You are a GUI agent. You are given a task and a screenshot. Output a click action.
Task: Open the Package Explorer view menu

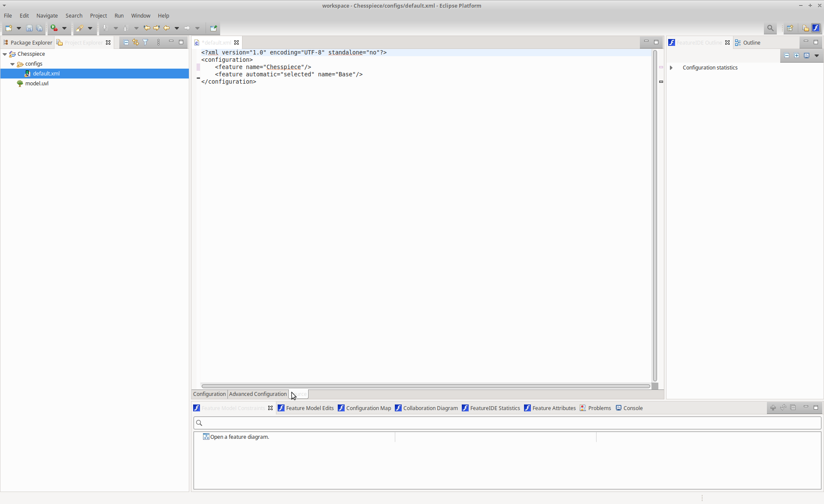pyautogui.click(x=158, y=42)
